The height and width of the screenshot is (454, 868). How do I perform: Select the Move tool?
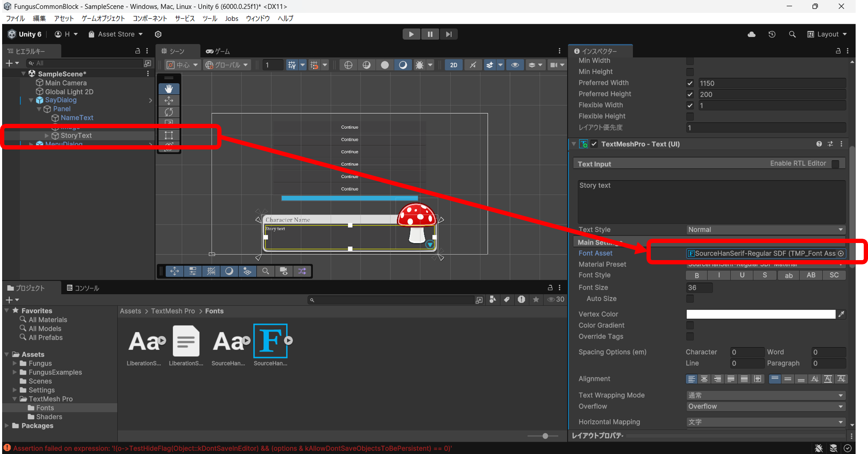[169, 100]
